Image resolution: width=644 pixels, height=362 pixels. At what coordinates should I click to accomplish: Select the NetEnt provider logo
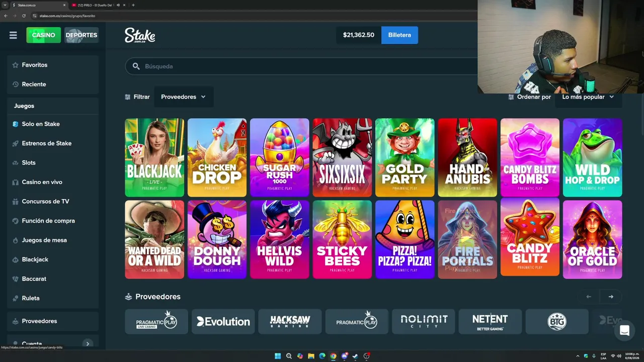tap(490, 321)
